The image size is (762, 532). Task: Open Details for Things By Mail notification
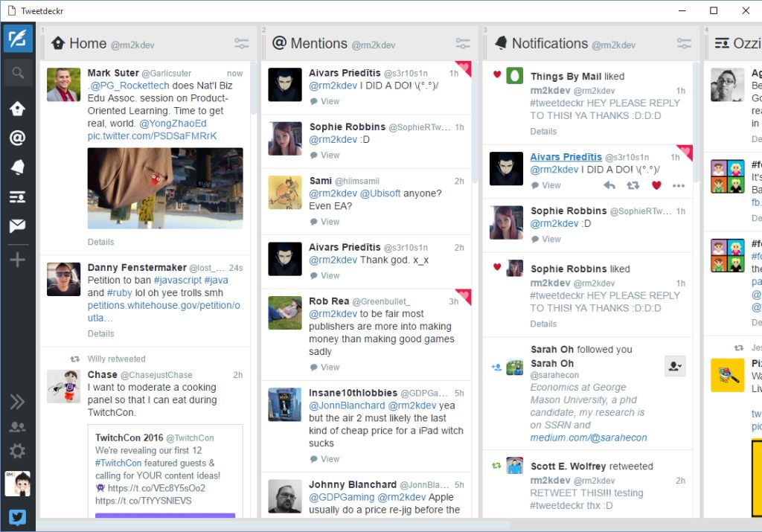[x=543, y=131]
